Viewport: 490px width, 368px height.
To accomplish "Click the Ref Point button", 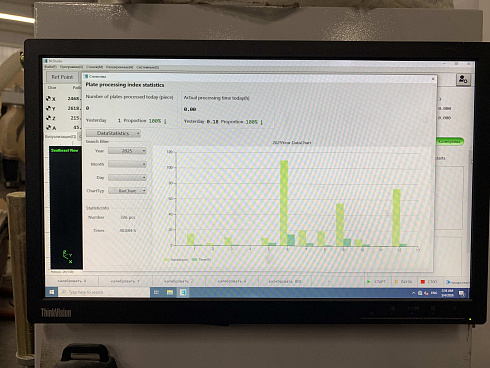I will point(62,77).
